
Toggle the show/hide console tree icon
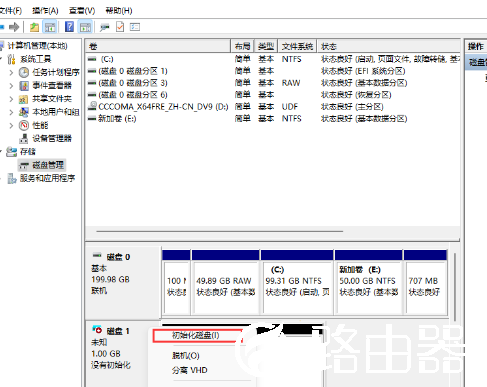[x=50, y=27]
